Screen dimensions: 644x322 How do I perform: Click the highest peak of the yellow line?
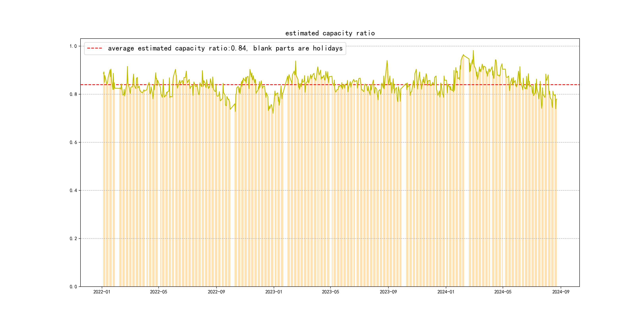pos(473,51)
